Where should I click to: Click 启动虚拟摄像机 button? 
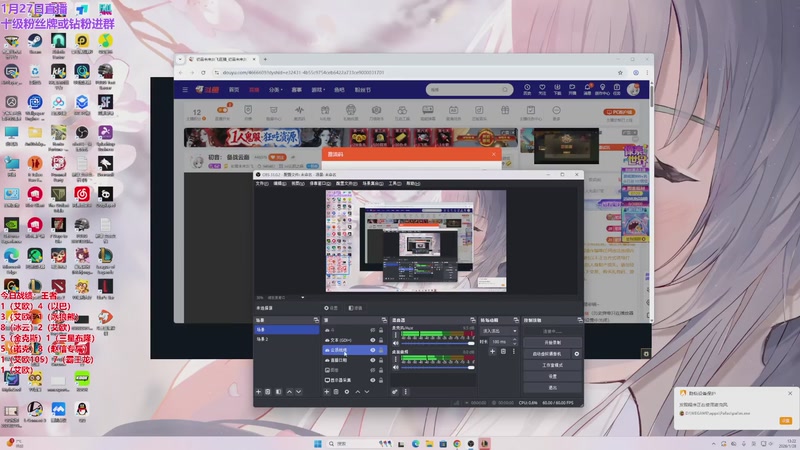[547, 354]
